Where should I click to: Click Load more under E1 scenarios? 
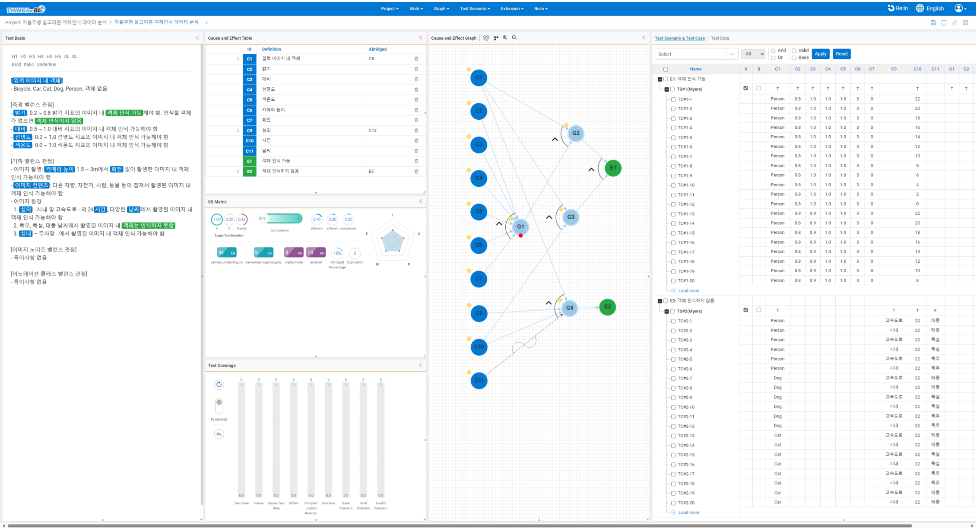tap(688, 291)
